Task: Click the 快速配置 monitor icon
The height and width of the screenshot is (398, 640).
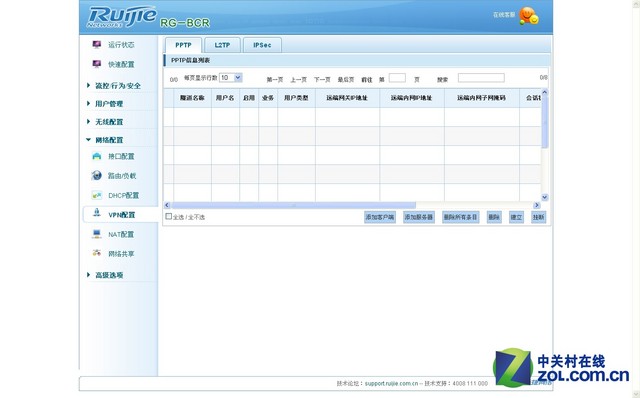Action: pyautogui.click(x=97, y=64)
